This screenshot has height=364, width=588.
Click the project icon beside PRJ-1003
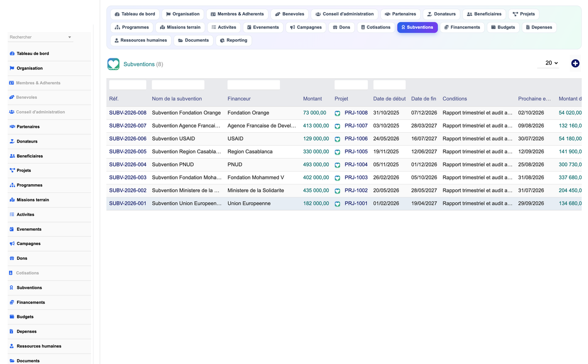[x=338, y=178]
